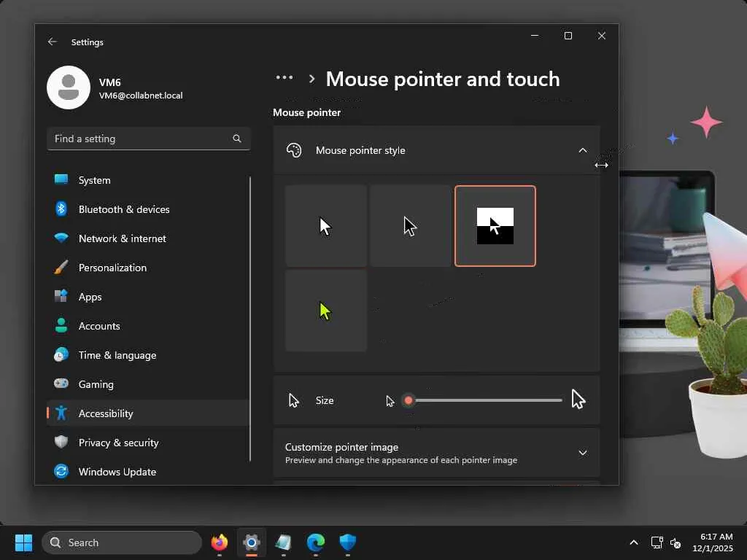Open Network & internet settings
The width and height of the screenshot is (747, 560).
tap(147, 238)
